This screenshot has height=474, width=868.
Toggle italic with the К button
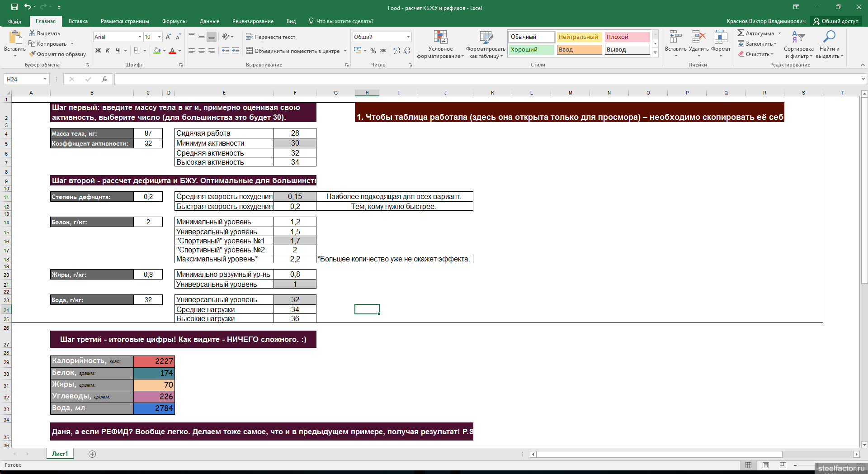[108, 51]
